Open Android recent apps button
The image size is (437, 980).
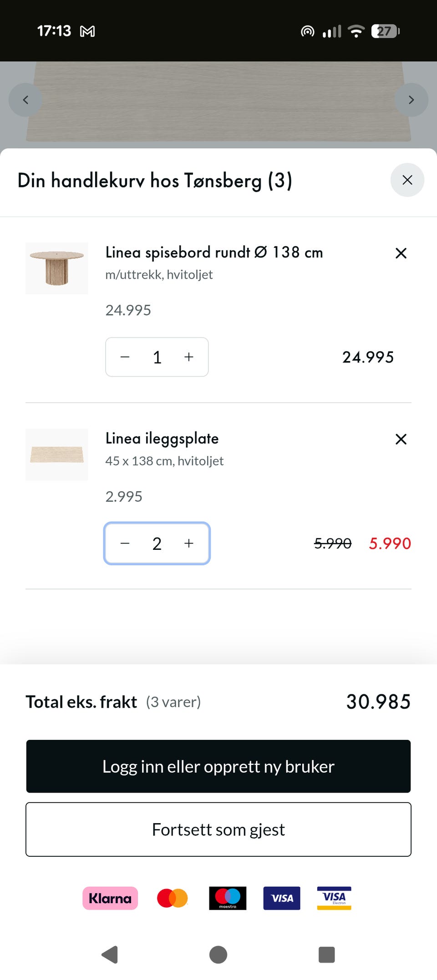coord(326,955)
